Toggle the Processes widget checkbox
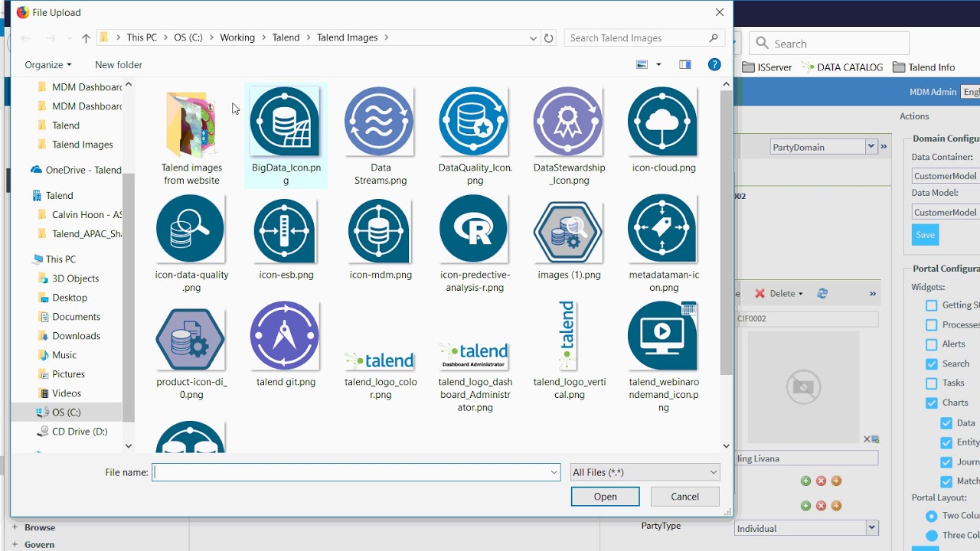Viewport: 980px width, 551px height. (x=932, y=324)
